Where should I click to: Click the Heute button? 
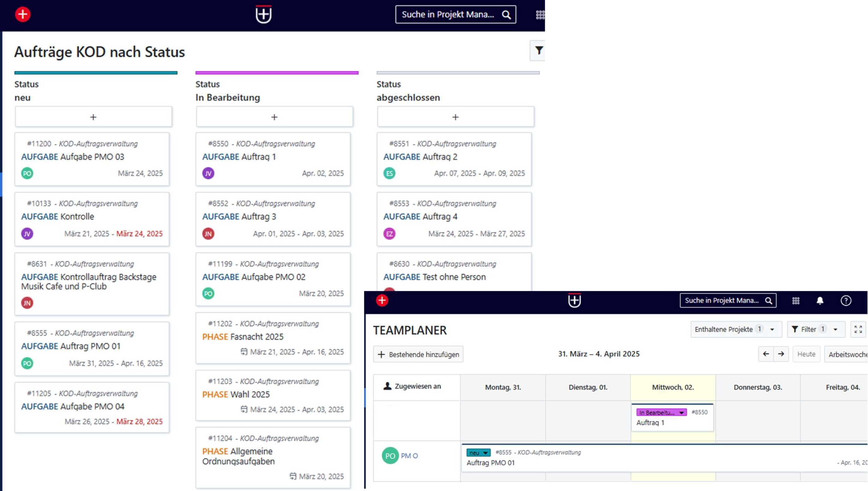coord(806,354)
